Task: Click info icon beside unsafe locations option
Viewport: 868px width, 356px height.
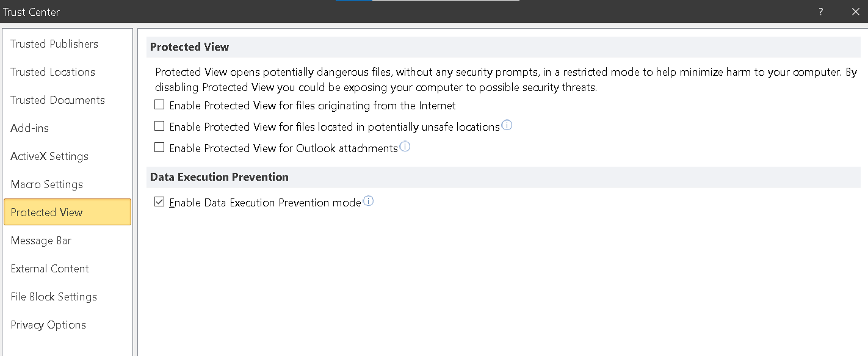Action: [x=507, y=126]
